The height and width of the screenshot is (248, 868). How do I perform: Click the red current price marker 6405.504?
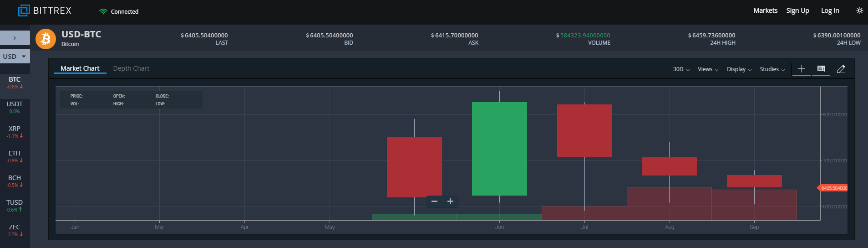[x=832, y=188]
